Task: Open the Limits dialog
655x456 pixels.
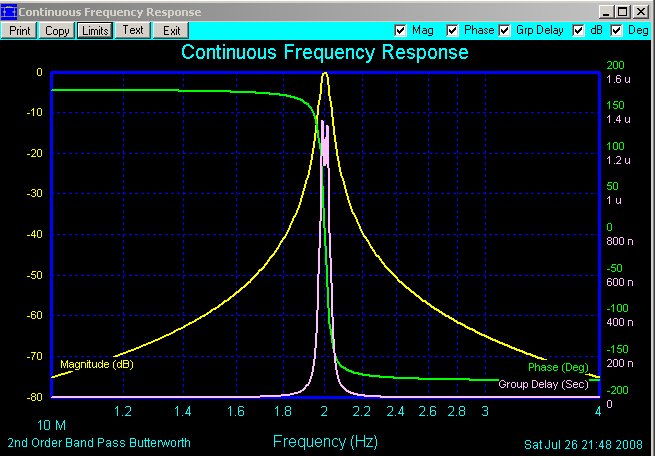Action: 95,31
